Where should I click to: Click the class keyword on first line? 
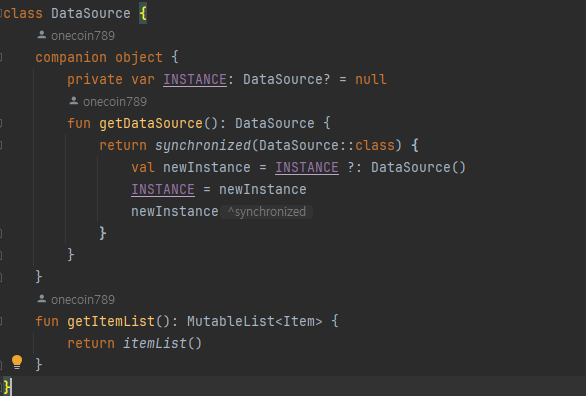(x=23, y=14)
